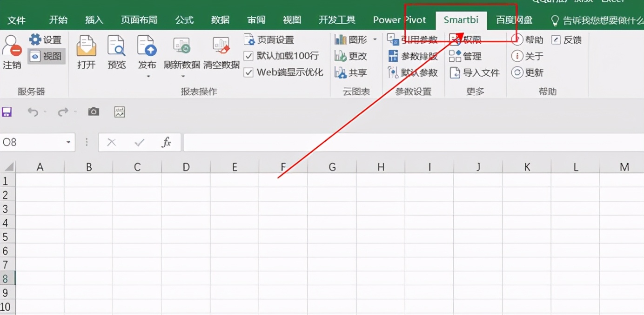Screen dimensions: 644x315
Task: Disable Web端显示优化 checkbox
Action: click(249, 72)
